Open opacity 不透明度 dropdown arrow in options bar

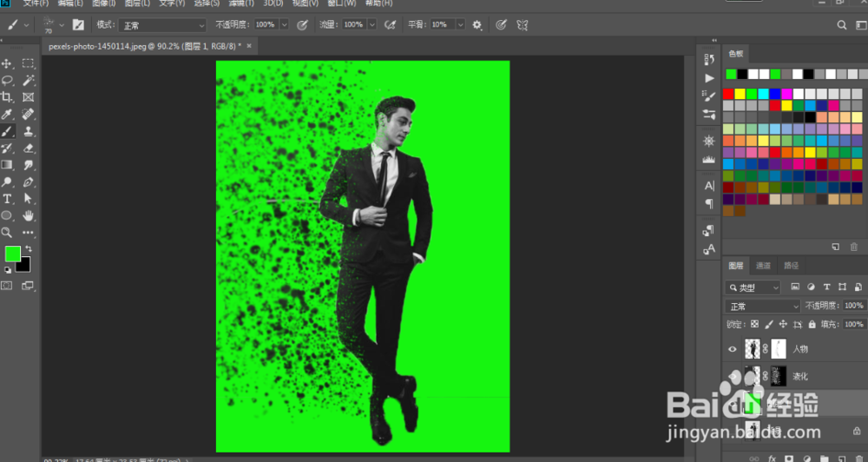(284, 25)
